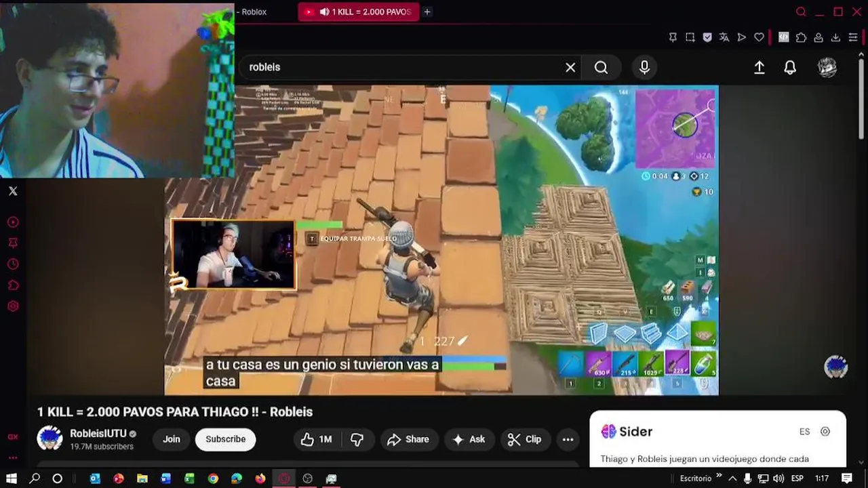Launch Excel from the taskbar
Screen dimensions: 868x488
pyautogui.click(x=189, y=479)
